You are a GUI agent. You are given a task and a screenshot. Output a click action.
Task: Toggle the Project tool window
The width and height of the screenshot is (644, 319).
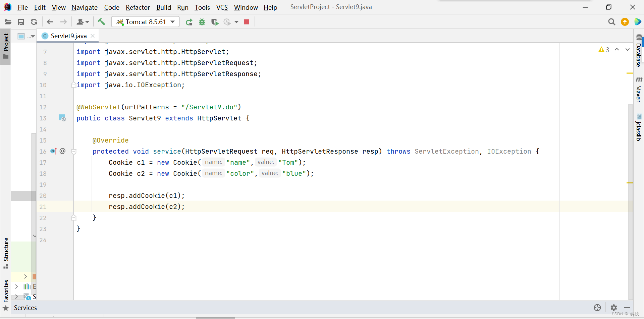point(6,46)
